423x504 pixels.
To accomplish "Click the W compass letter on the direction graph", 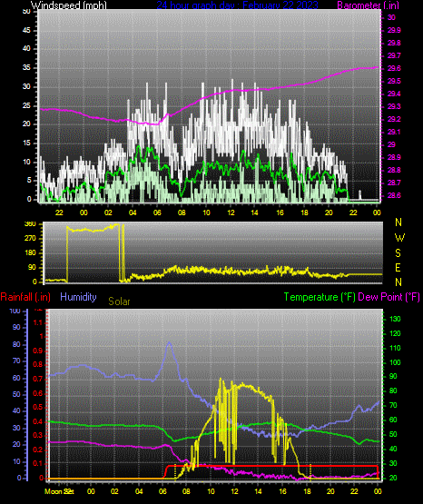I will pyautogui.click(x=399, y=238).
